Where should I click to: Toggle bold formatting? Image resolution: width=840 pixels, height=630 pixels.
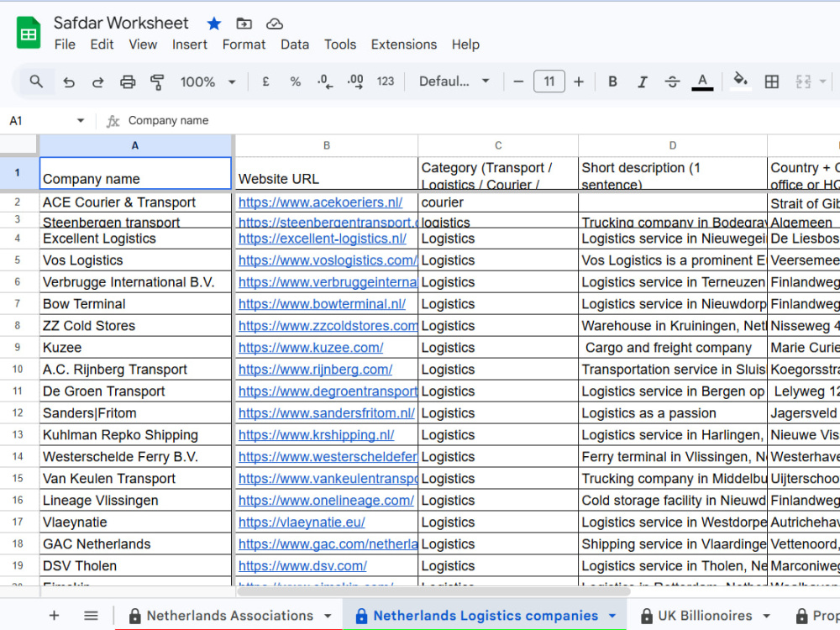coord(612,81)
